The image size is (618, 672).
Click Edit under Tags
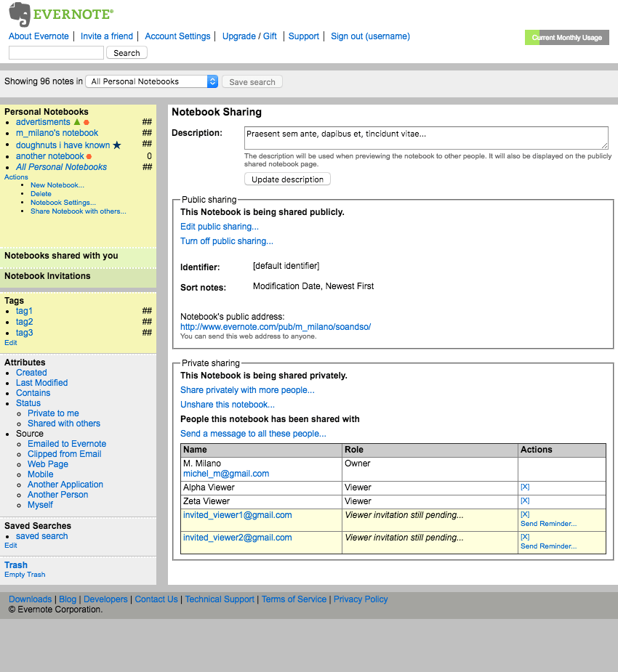click(11, 343)
